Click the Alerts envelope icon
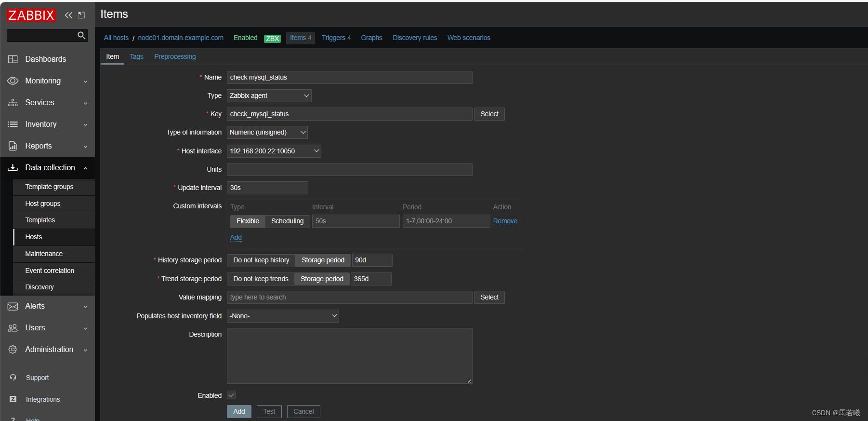This screenshot has height=421, width=868. point(13,306)
